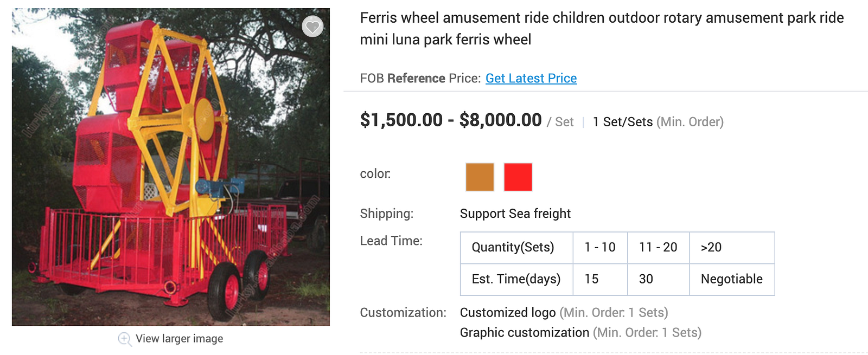The image size is (868, 355).
Task: Open the View larger image link
Action: [179, 339]
